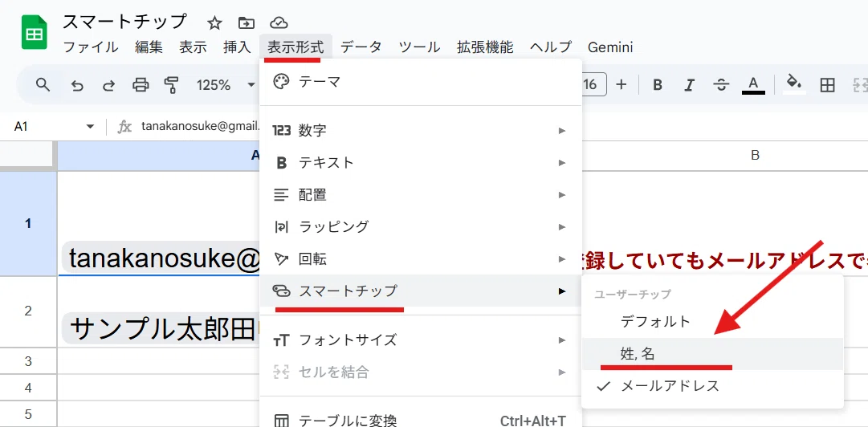Edit the font size field
Viewport: 868px width, 427px height.
[593, 84]
